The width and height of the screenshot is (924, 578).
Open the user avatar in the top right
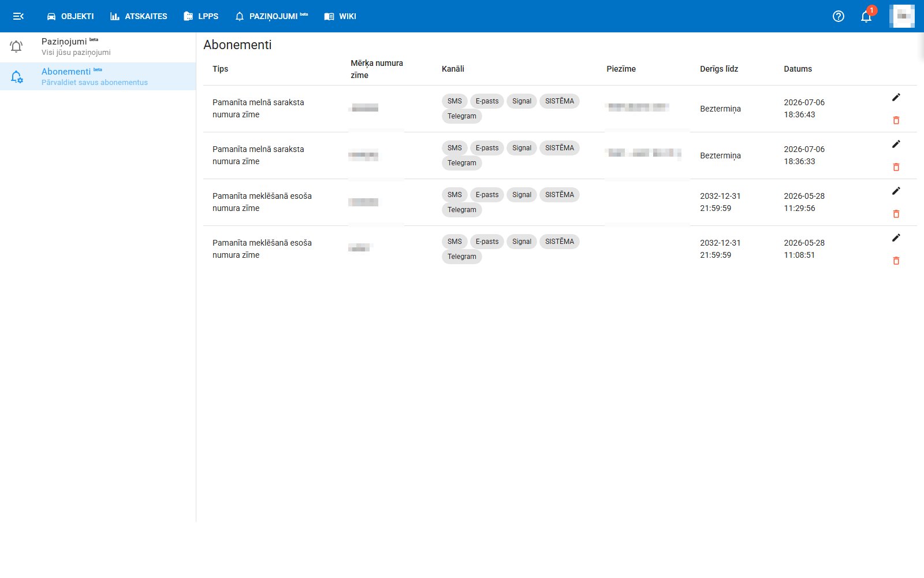pos(901,16)
